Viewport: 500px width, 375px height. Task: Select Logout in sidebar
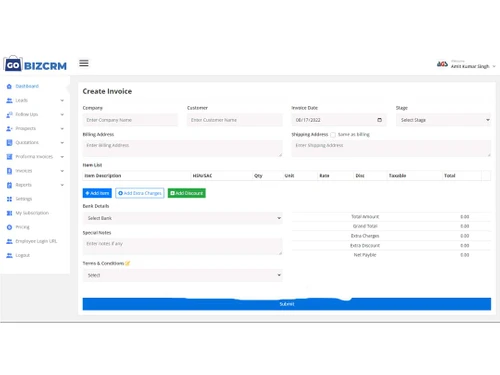(22, 255)
